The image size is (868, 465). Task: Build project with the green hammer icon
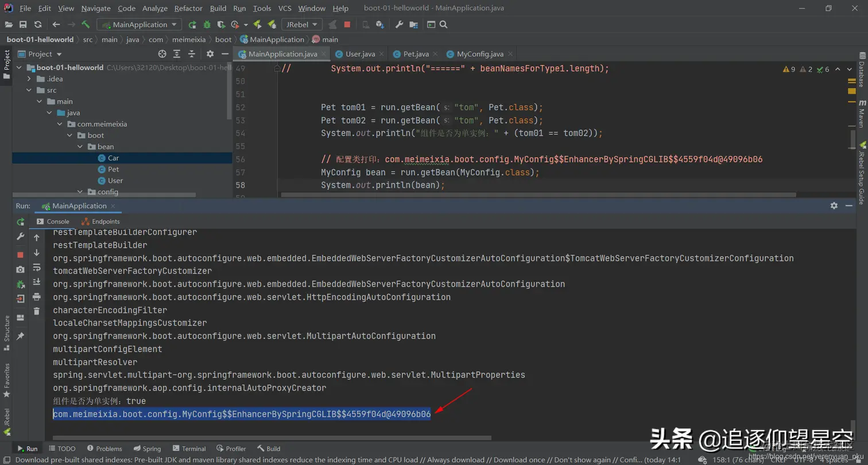click(86, 25)
